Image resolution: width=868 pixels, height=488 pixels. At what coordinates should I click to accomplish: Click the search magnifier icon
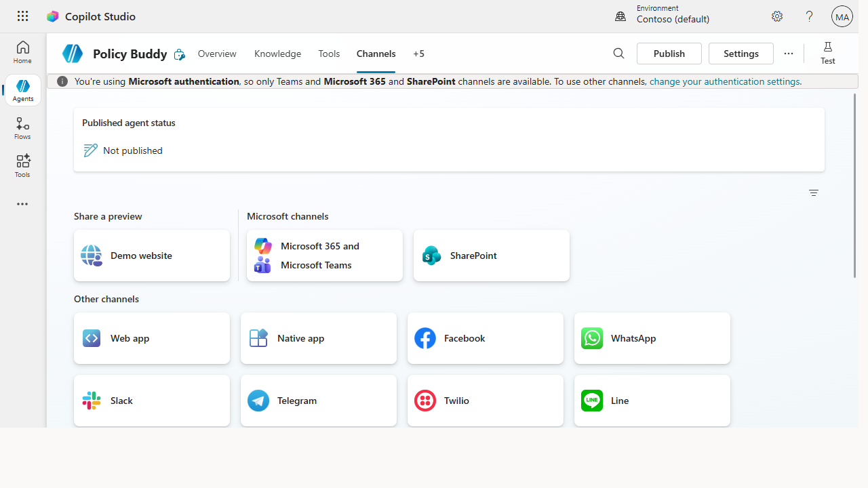[x=618, y=54]
